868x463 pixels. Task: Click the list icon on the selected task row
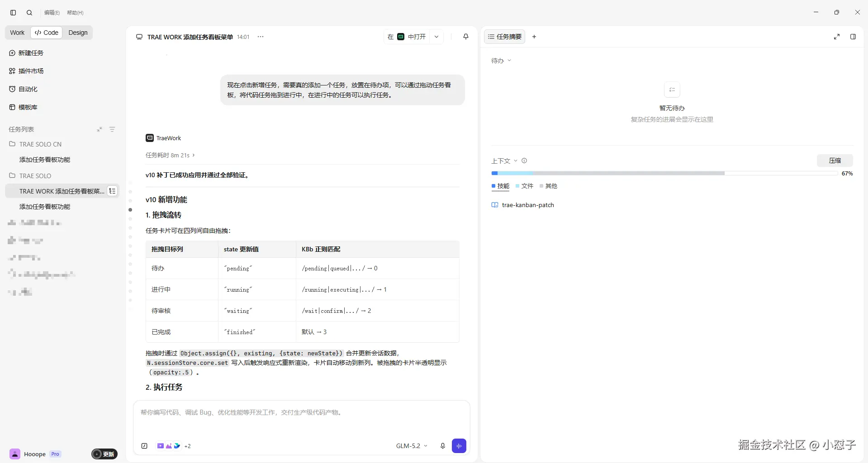tap(113, 191)
